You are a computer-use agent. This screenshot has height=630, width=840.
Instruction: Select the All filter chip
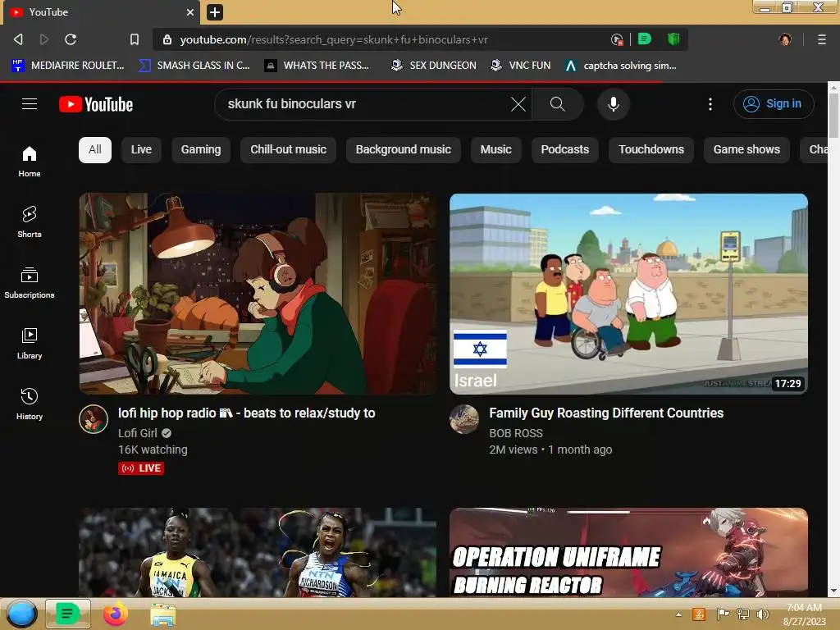(95, 149)
